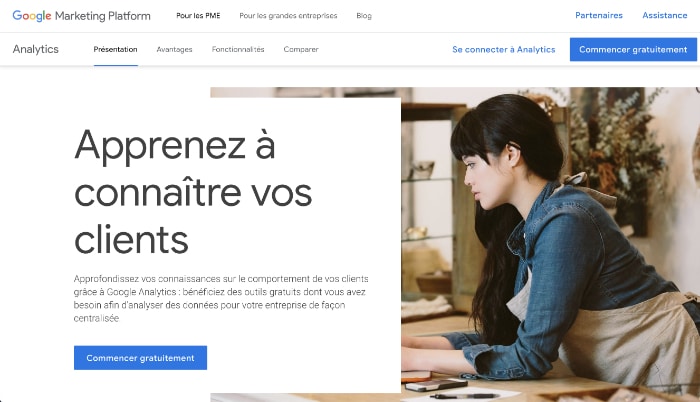The image size is (700, 402).
Task: Open the Pour les PME menu
Action: (x=198, y=16)
